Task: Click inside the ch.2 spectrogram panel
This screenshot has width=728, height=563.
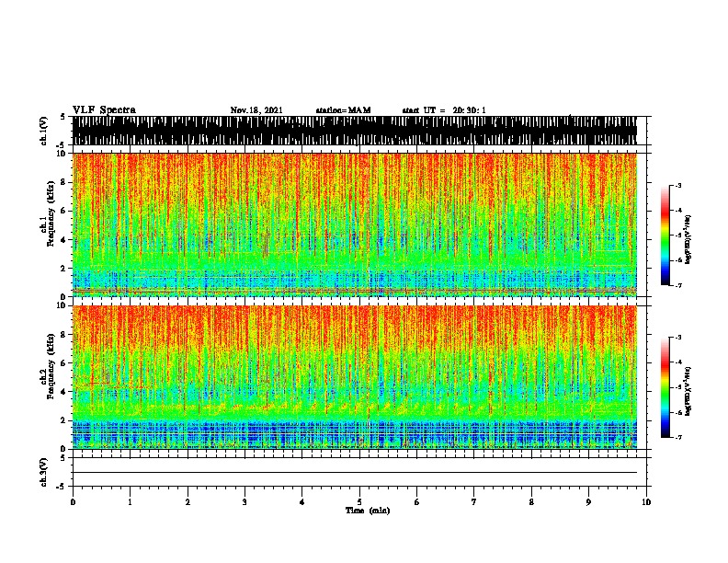Action: (355, 377)
